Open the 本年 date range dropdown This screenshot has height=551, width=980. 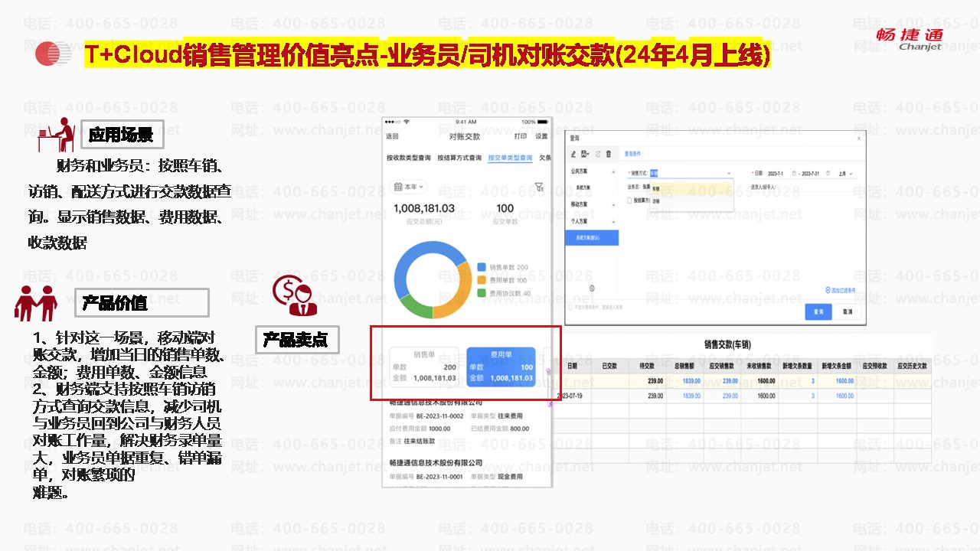(409, 187)
